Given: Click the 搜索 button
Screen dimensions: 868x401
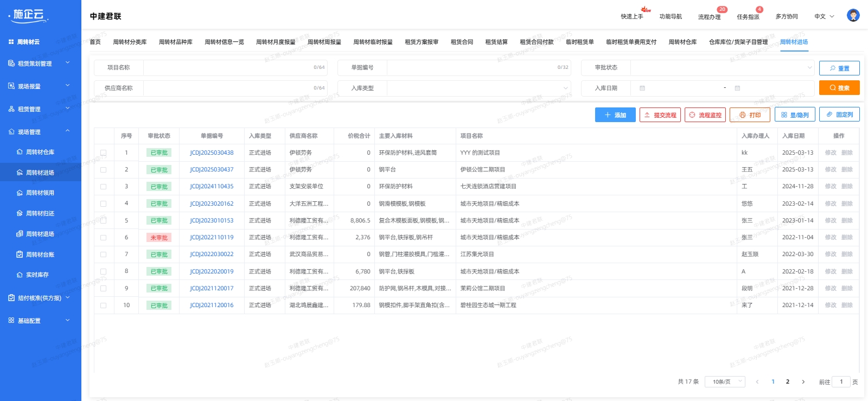Looking at the screenshot, I should (x=839, y=88).
